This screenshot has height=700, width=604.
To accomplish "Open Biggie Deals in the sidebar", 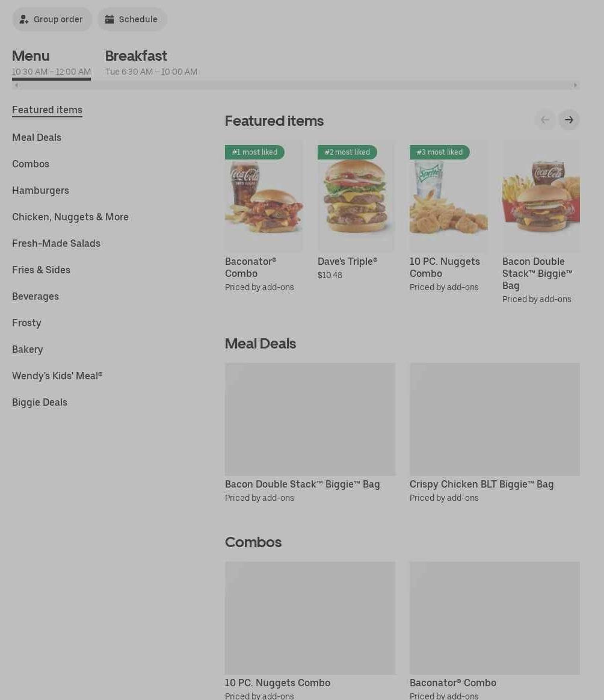I will (x=40, y=402).
